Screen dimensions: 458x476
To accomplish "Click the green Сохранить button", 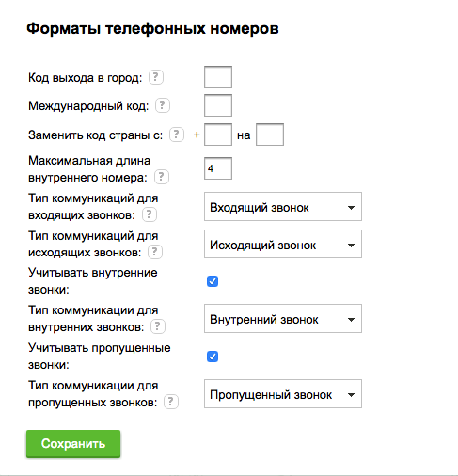I will point(73,444).
